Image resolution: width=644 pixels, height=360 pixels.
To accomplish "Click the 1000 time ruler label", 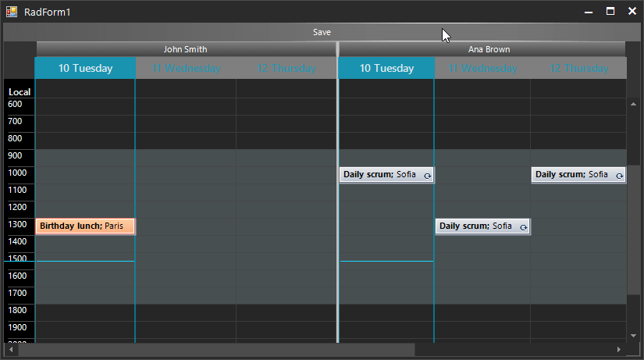I will coord(17,173).
